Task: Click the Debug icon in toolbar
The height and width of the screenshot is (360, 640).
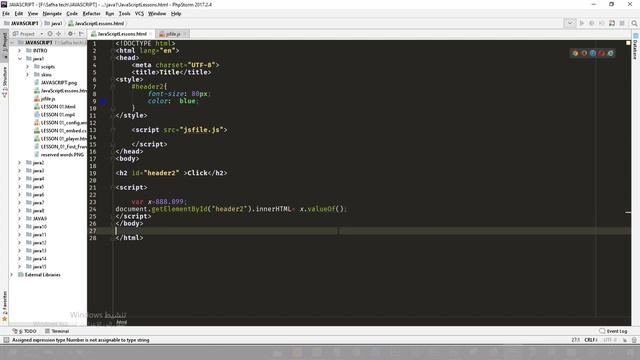Action: 591,23
